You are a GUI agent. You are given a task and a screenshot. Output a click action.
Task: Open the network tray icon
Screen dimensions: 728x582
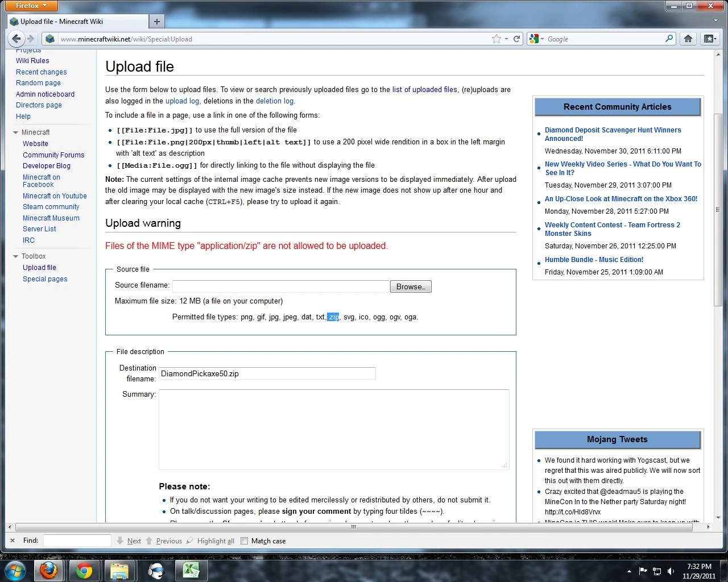click(657, 571)
